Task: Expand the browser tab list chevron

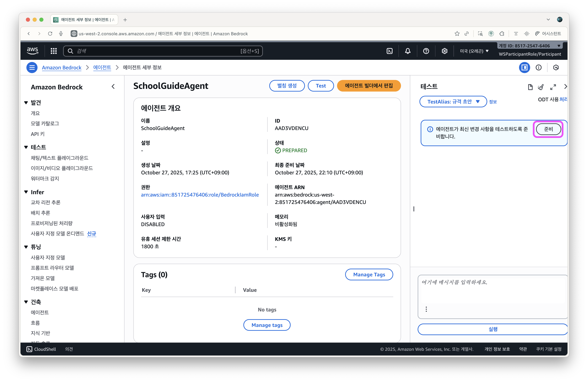Action: click(548, 19)
